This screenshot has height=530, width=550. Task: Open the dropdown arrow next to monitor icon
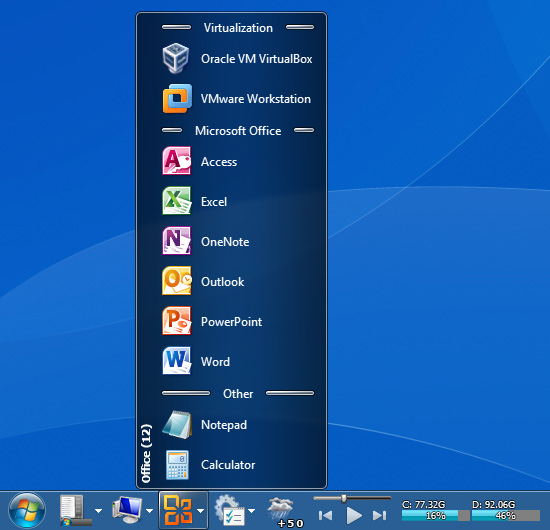tap(149, 511)
